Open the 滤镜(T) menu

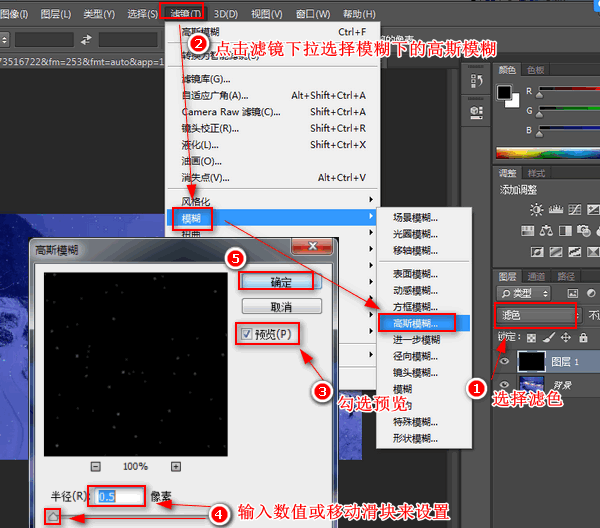(x=185, y=14)
